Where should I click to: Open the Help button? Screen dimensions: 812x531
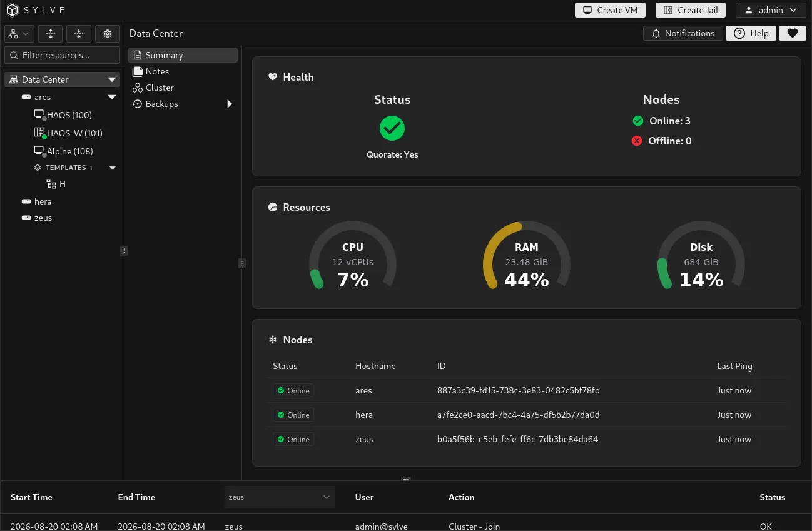pyautogui.click(x=751, y=33)
